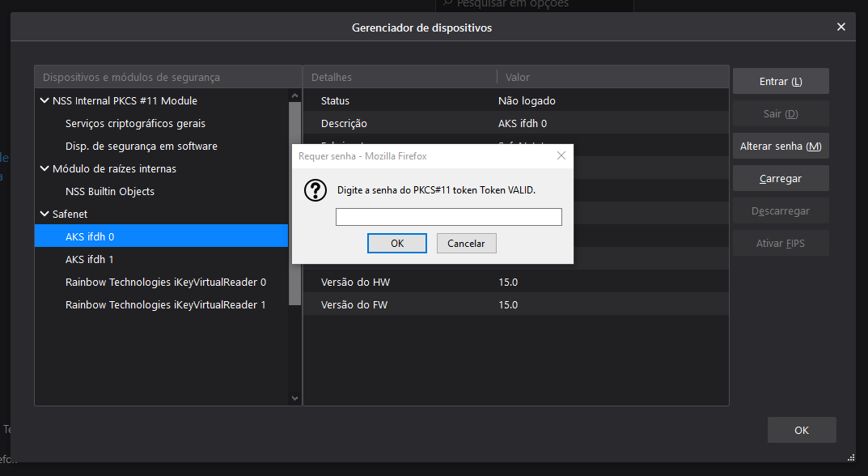Close the Requer senha dialog
Screen dimensions: 868x476
coord(561,155)
